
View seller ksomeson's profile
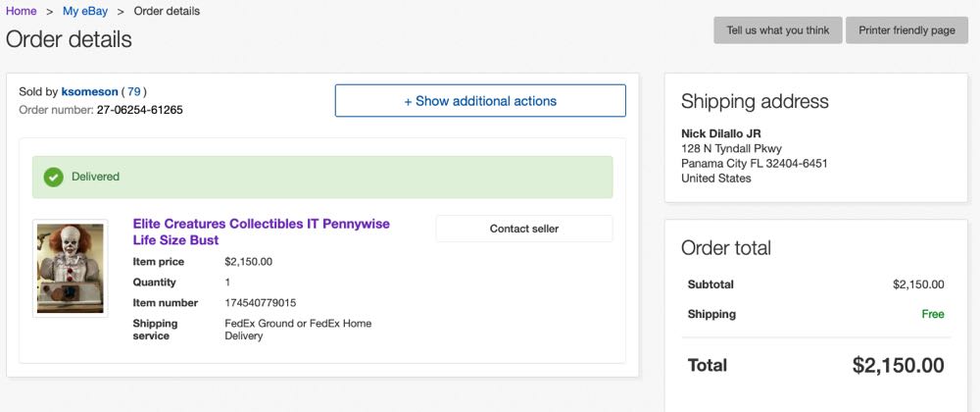pos(89,91)
